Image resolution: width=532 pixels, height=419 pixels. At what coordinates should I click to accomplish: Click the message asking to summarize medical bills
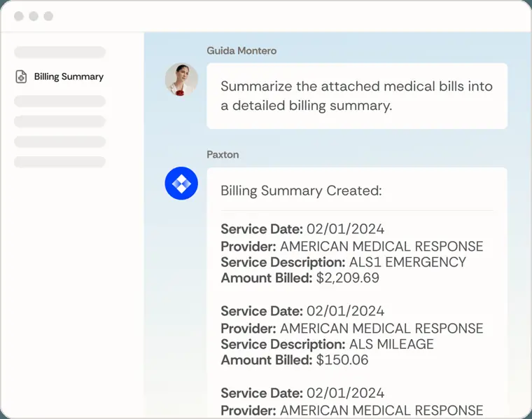357,96
